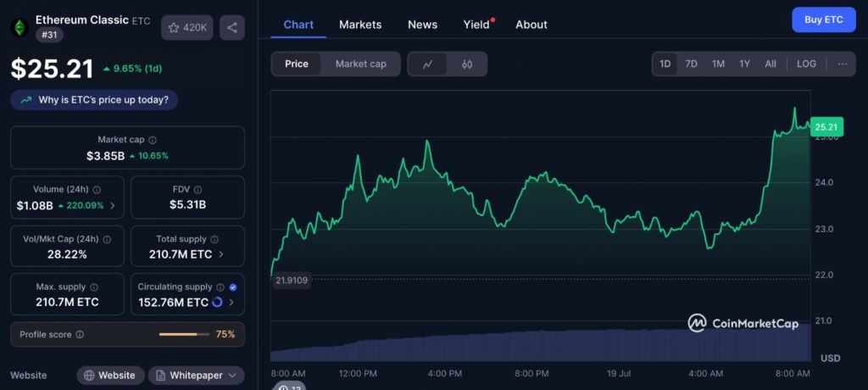This screenshot has width=868, height=390.
Task: Open the Markets tab
Action: coord(360,25)
